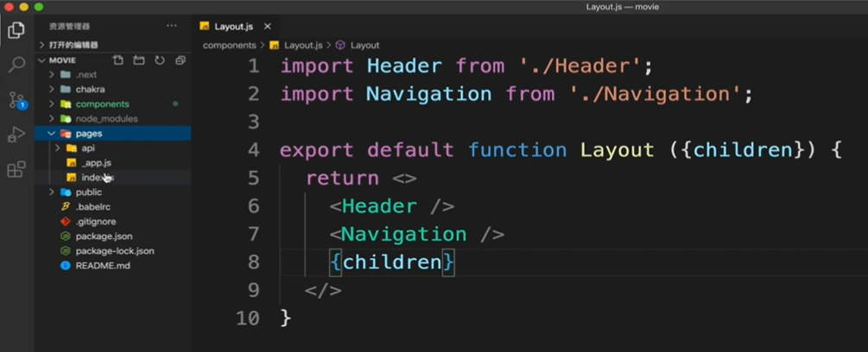The height and width of the screenshot is (352, 868).
Task: Click the 资源管理器 panel title
Action: pyautogui.click(x=69, y=26)
